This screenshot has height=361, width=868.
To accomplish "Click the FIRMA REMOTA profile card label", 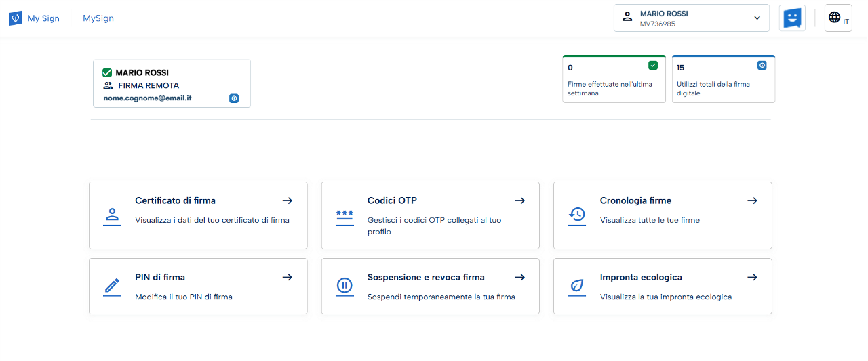I will coord(149,86).
